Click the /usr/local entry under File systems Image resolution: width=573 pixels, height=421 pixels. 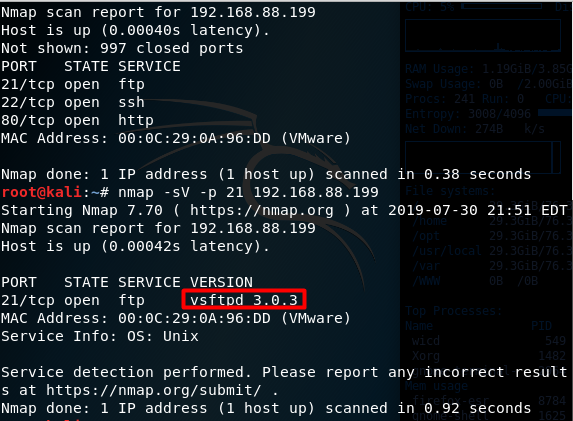[447, 251]
